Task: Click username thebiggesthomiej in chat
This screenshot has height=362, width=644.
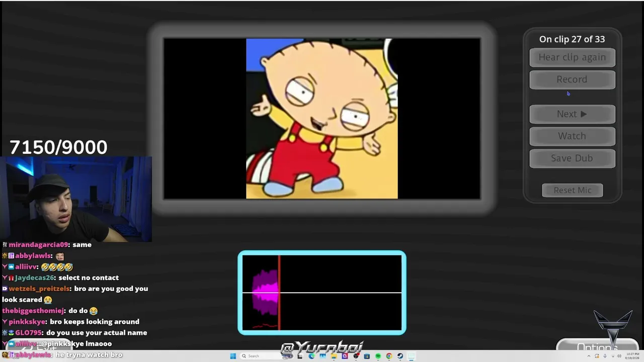Action: coord(34,311)
